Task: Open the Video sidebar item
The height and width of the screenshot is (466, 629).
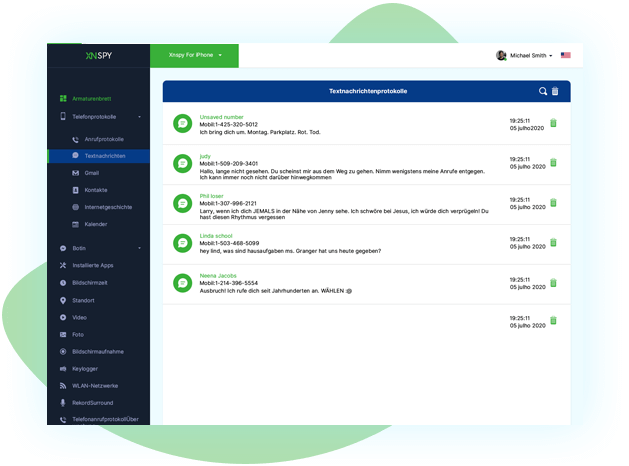Action: 79,318
